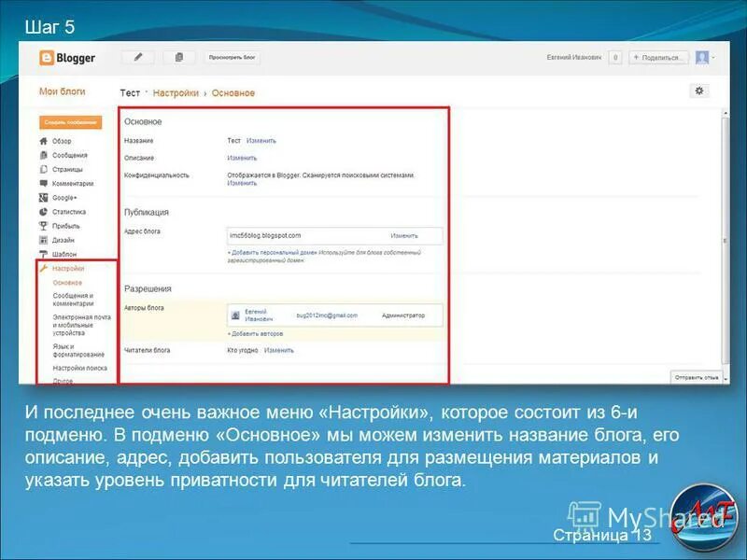Select Сообщения и комментарии submenu
The width and height of the screenshot is (747, 560).
point(74,299)
